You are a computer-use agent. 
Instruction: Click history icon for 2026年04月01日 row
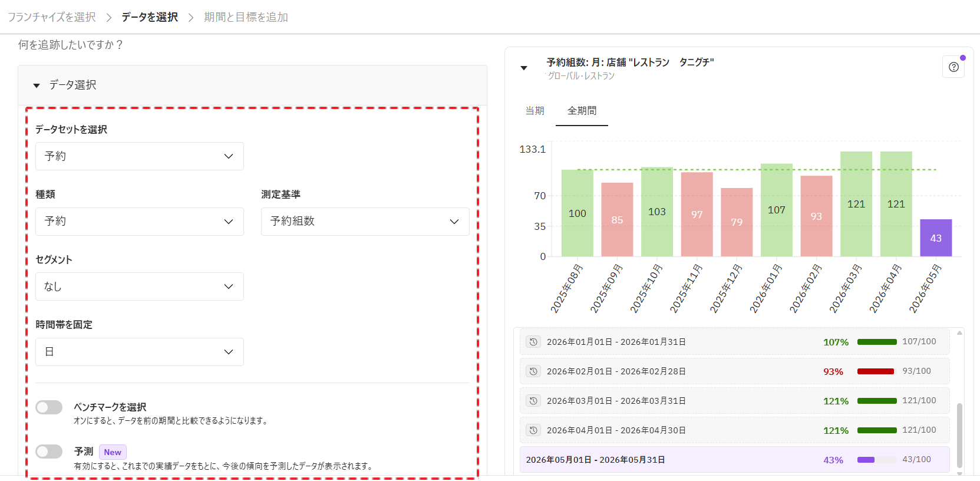coord(533,430)
